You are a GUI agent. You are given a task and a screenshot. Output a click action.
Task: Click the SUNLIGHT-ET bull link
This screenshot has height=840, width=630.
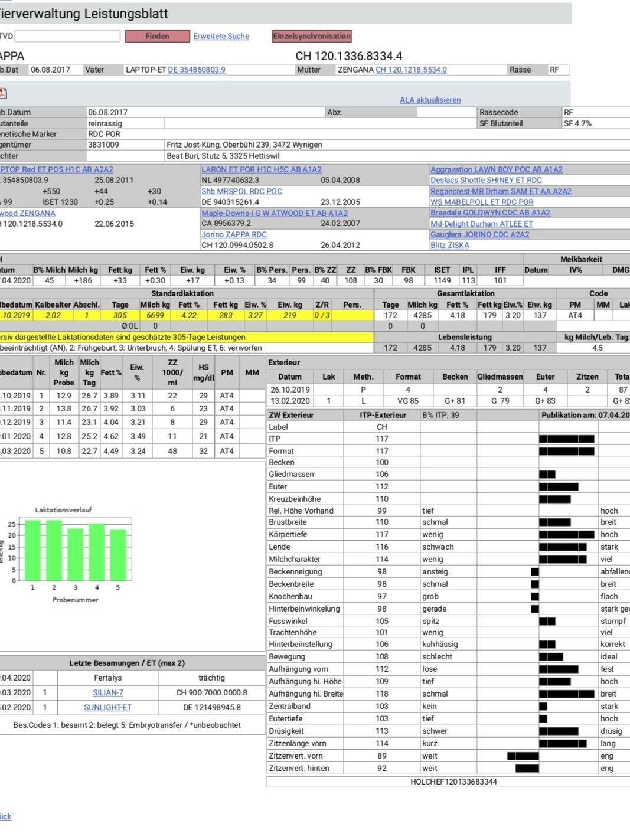[x=107, y=708]
